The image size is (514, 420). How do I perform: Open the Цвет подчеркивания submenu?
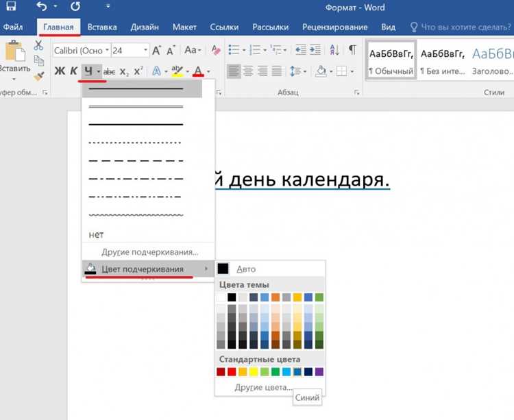[148, 269]
